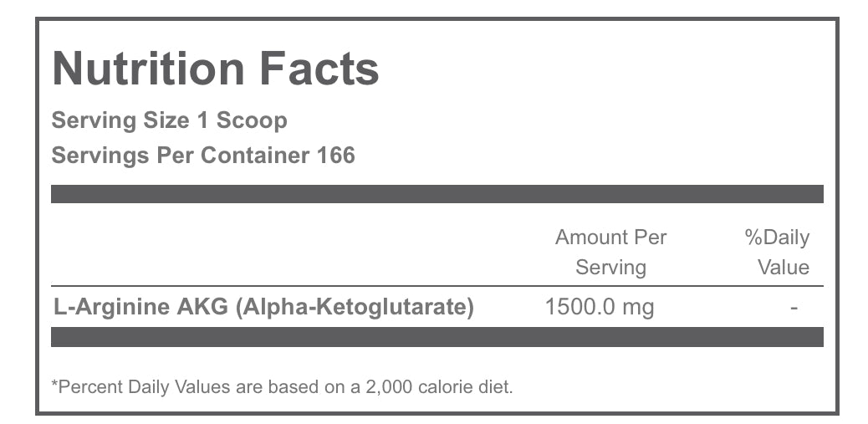
Task: Click the "%Daily Value" column header
Action: coord(779,253)
